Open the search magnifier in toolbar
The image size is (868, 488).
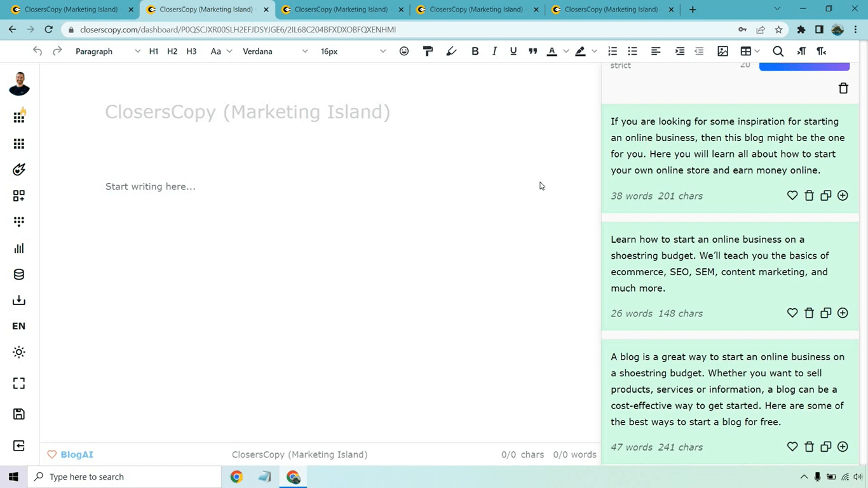point(778,51)
